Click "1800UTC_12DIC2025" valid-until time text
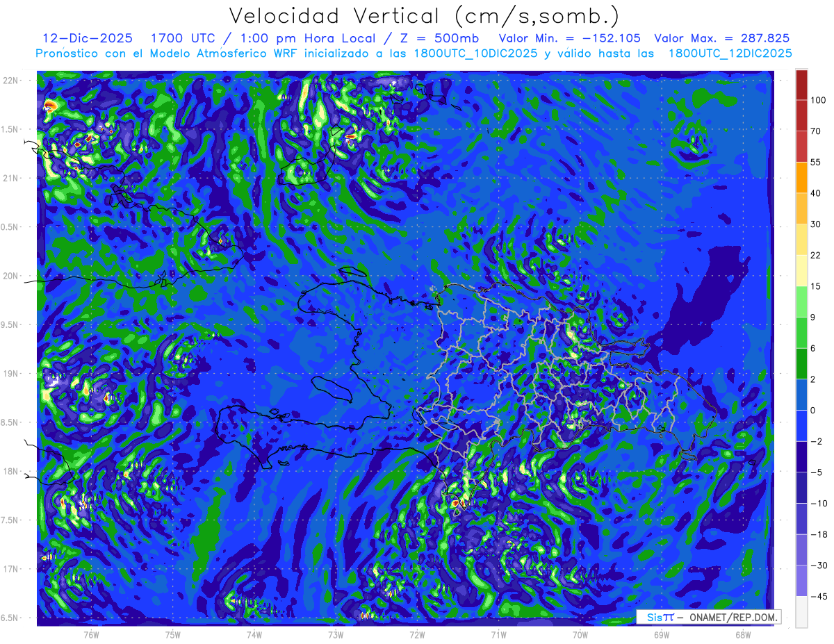The width and height of the screenshot is (834, 644). click(x=731, y=53)
